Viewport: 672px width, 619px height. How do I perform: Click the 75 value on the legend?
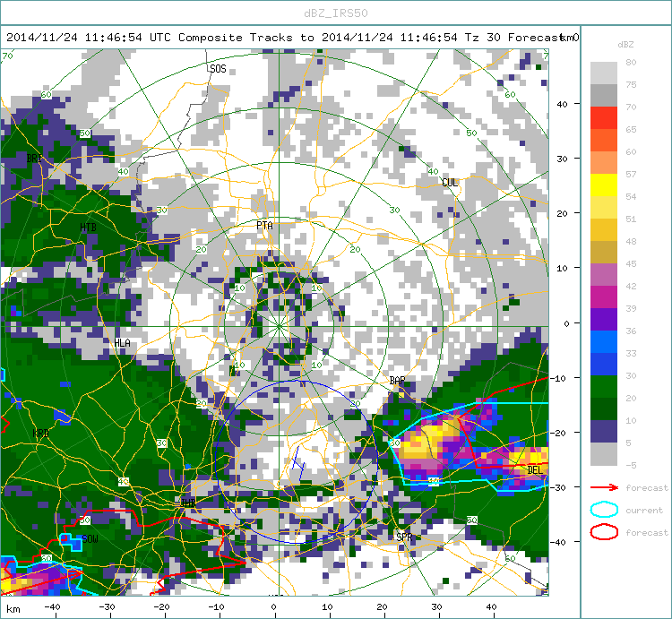pyautogui.click(x=631, y=84)
